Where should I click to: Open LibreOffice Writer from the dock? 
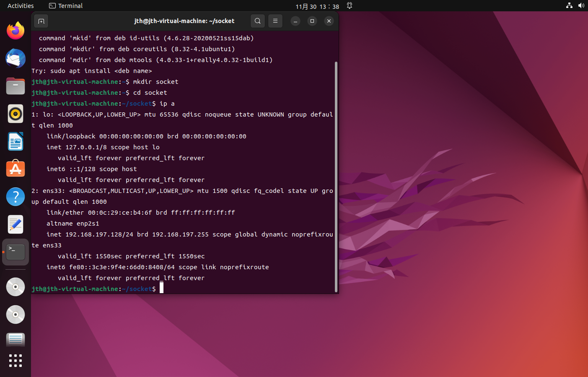pyautogui.click(x=16, y=141)
